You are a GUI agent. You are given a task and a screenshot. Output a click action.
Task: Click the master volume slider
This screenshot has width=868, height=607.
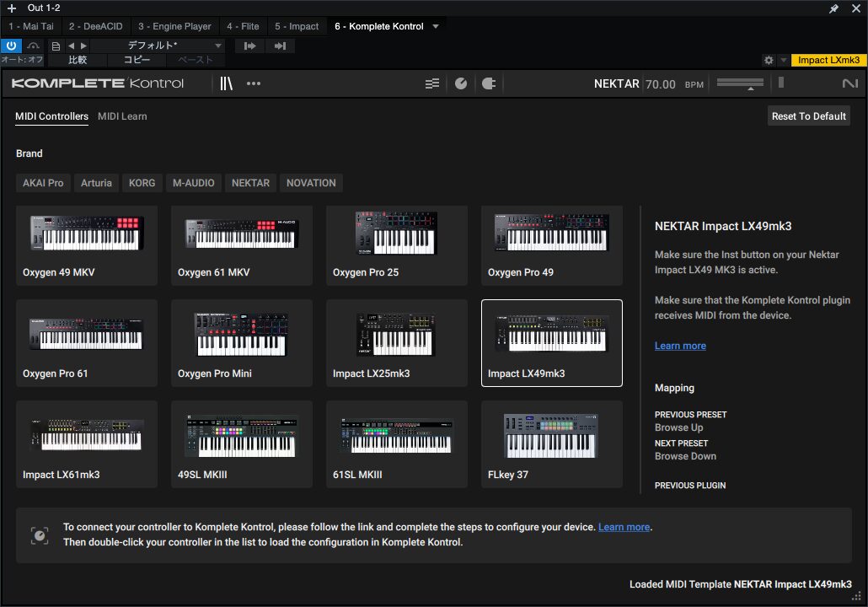740,83
